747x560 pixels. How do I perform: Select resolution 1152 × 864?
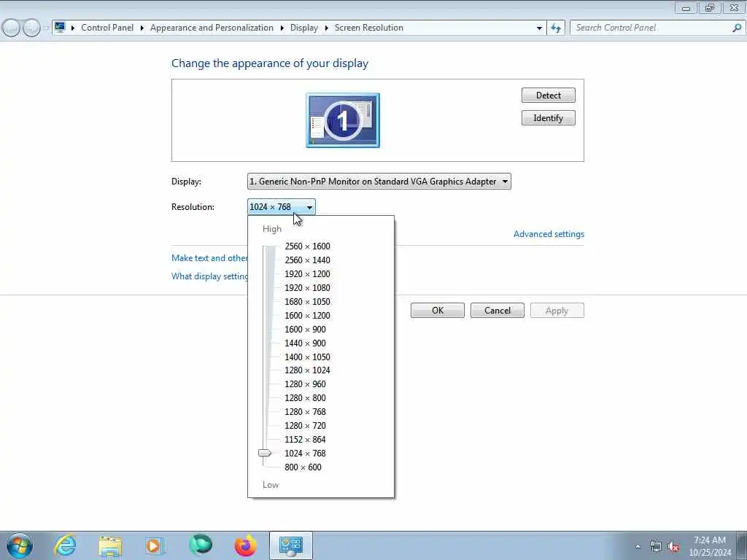tap(306, 439)
